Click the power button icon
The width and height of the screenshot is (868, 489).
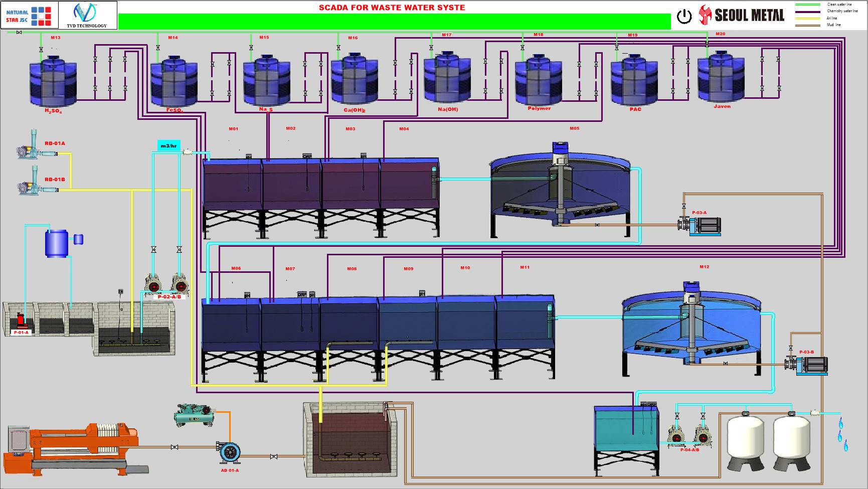[684, 17]
